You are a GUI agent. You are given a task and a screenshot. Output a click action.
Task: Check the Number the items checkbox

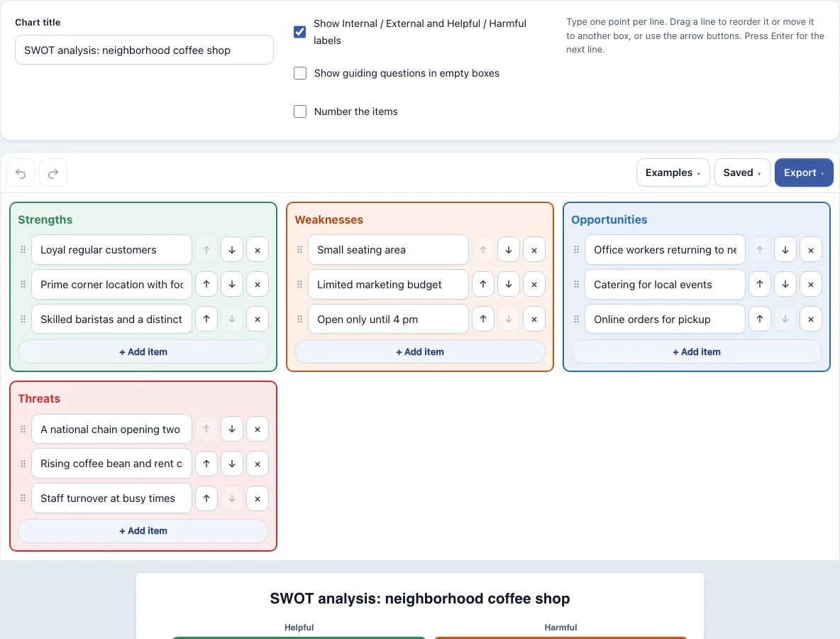300,111
